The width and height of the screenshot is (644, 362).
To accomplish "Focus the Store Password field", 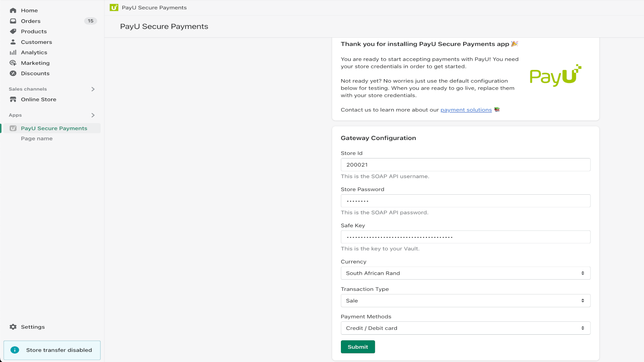I will [x=465, y=201].
